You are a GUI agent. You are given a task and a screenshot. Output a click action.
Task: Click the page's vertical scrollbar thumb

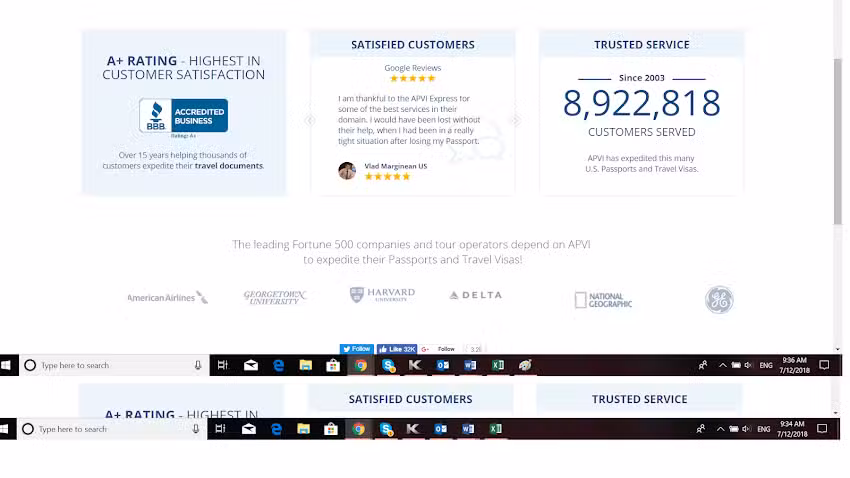(838, 140)
